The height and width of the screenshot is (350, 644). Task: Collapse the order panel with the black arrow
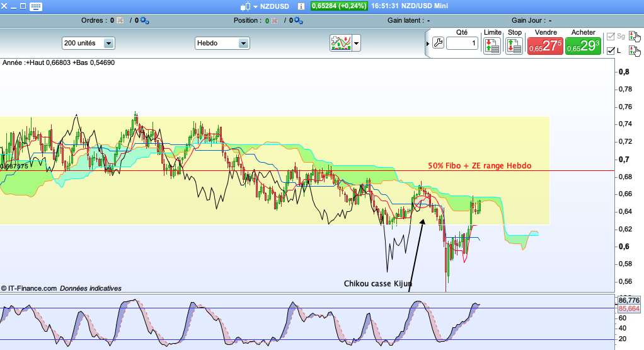(x=428, y=44)
